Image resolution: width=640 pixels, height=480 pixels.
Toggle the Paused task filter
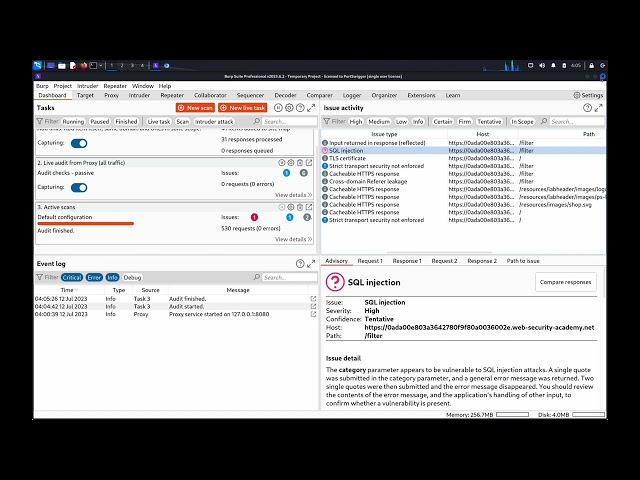(100, 122)
